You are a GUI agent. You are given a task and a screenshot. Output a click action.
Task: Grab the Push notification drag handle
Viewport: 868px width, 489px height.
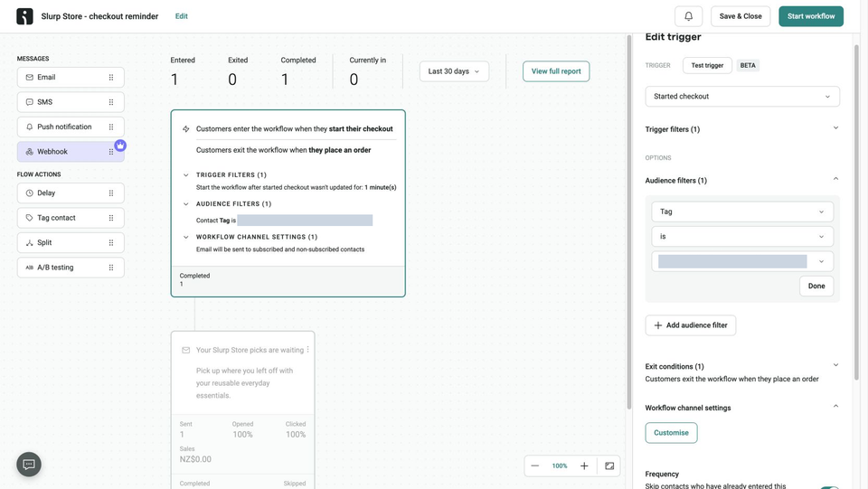(110, 127)
